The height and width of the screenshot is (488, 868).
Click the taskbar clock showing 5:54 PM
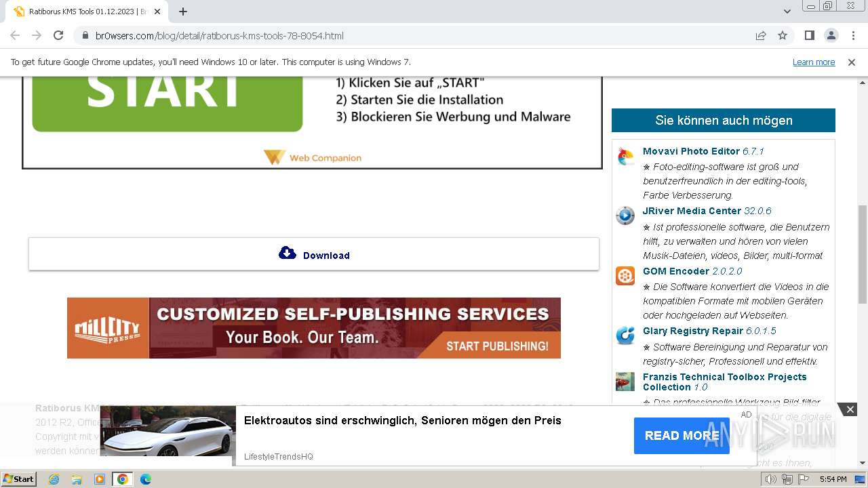(x=833, y=479)
